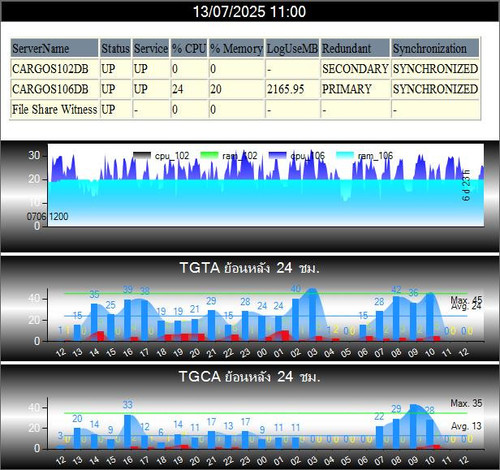Click the SECONDARY redundant cell
The image size is (500, 470).
pos(355,69)
